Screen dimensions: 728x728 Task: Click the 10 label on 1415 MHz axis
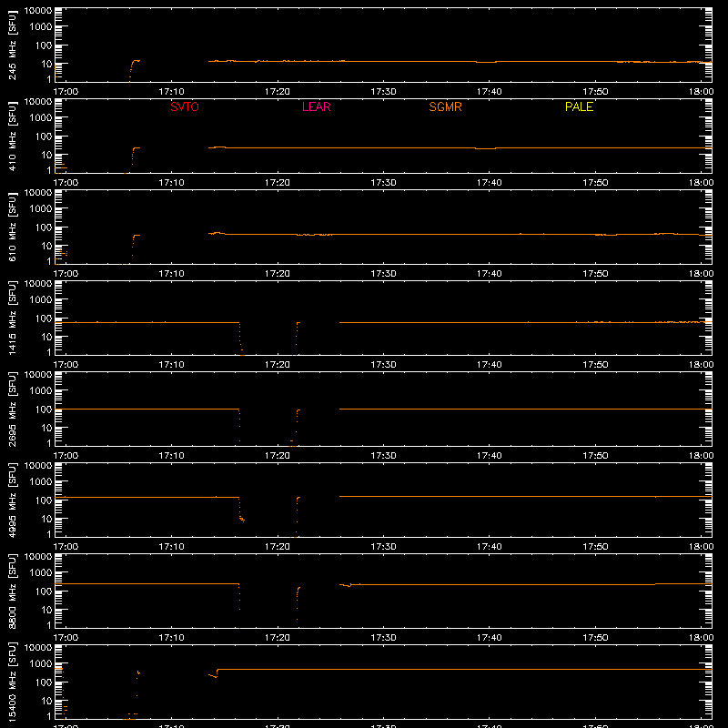[x=46, y=337]
